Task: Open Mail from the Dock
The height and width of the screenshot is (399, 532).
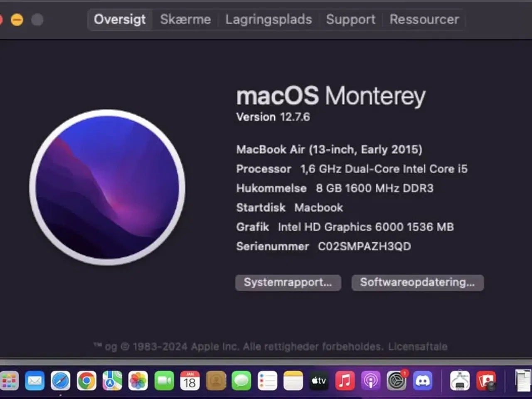Action: pos(34,380)
